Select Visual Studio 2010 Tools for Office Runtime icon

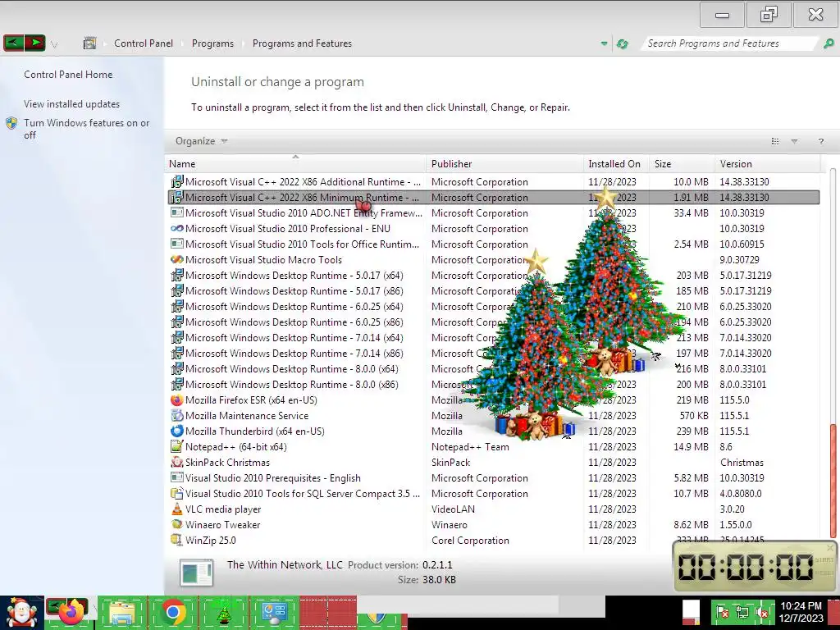tap(177, 244)
